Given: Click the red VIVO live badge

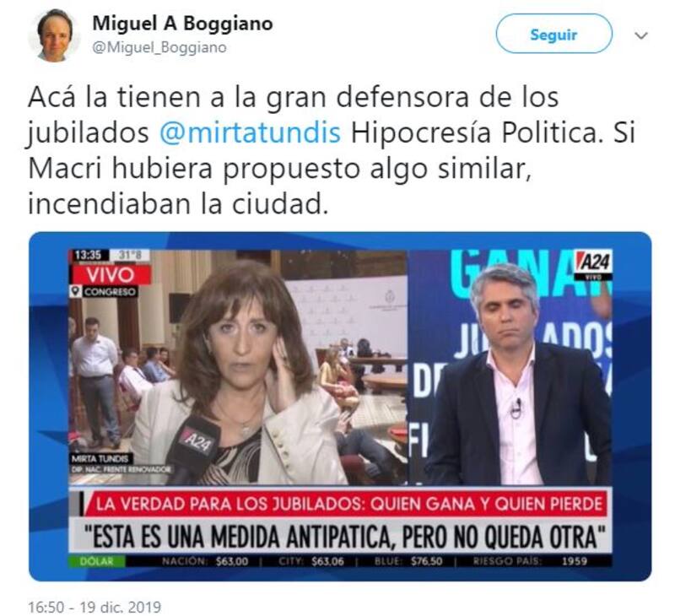Looking at the screenshot, I should point(111,274).
